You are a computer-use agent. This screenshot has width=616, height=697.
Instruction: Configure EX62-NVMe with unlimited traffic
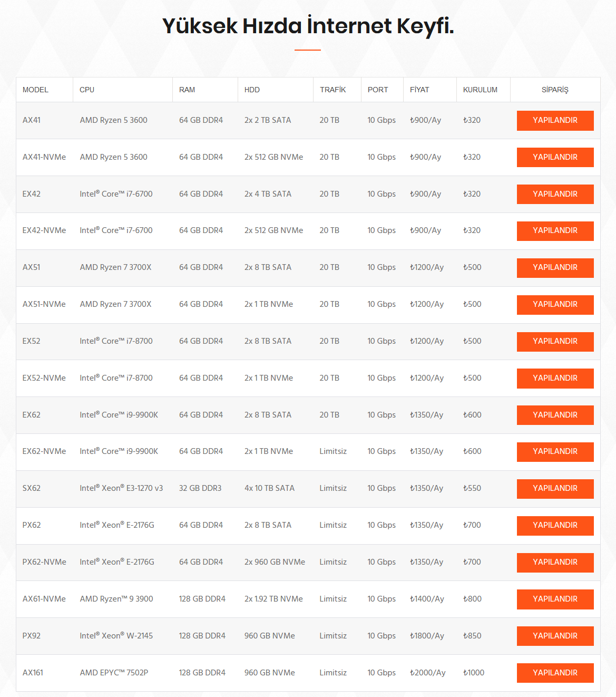click(555, 452)
